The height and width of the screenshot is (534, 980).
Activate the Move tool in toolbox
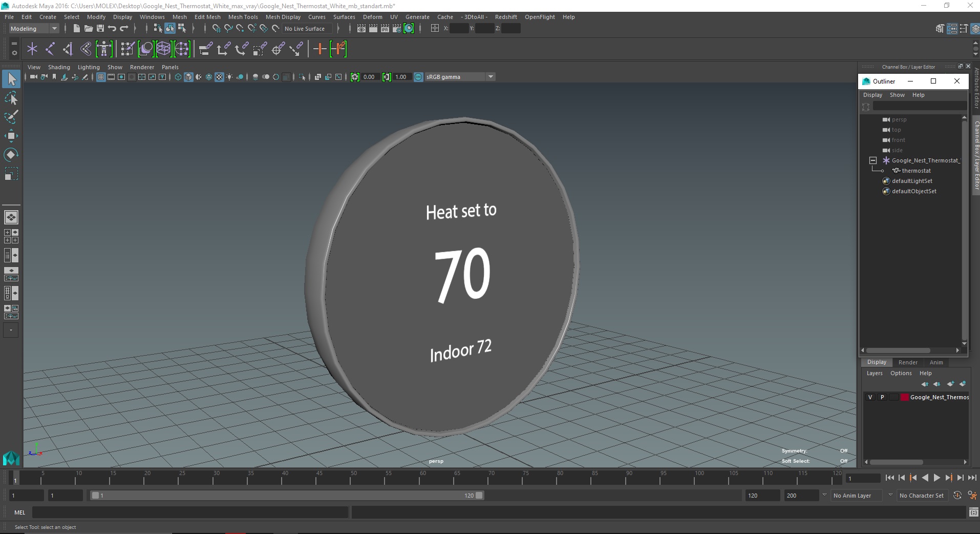[11, 136]
